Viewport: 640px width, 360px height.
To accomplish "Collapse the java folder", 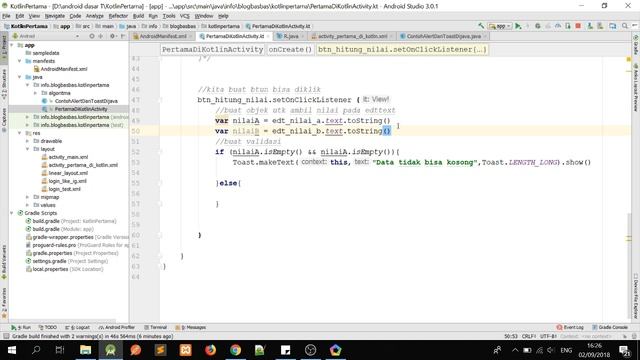I will (20, 77).
